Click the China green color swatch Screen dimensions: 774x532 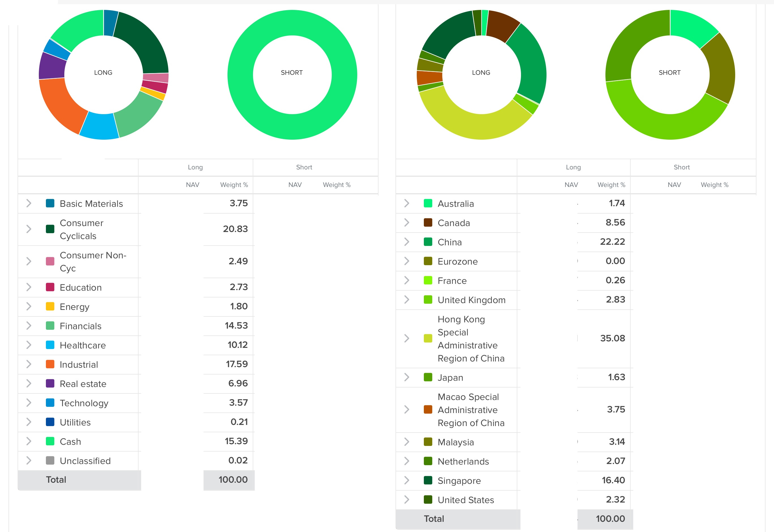tap(428, 242)
